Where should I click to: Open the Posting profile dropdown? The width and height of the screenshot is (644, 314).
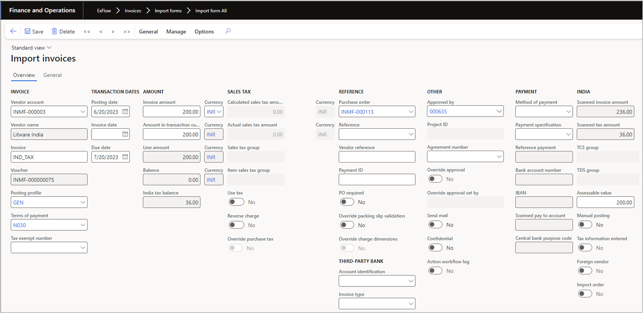(83, 202)
